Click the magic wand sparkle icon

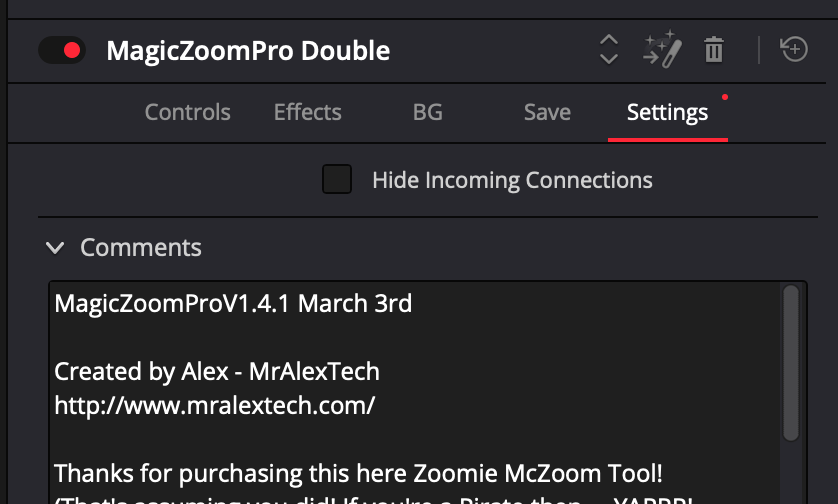tap(661, 49)
